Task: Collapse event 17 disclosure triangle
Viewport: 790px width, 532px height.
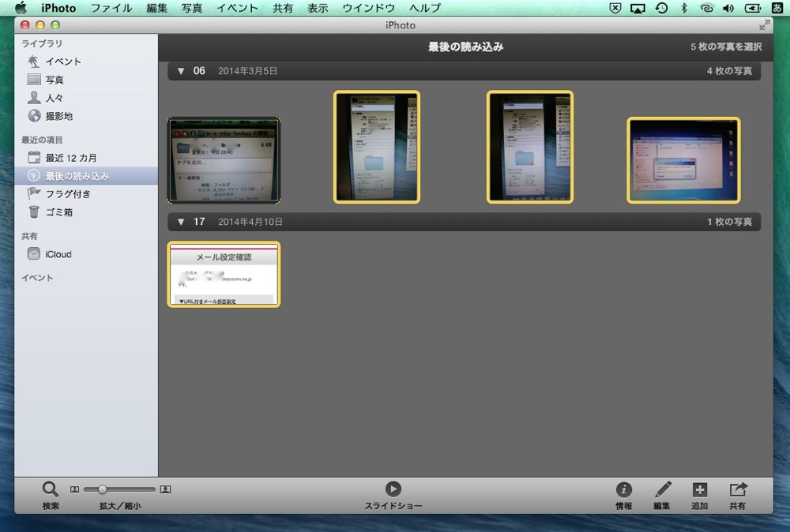Action: click(x=180, y=222)
